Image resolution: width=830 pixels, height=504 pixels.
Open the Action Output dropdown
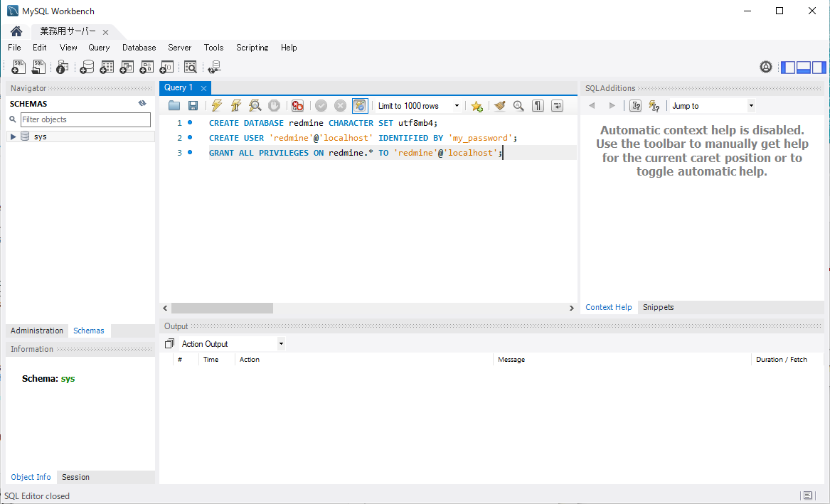pyautogui.click(x=280, y=343)
